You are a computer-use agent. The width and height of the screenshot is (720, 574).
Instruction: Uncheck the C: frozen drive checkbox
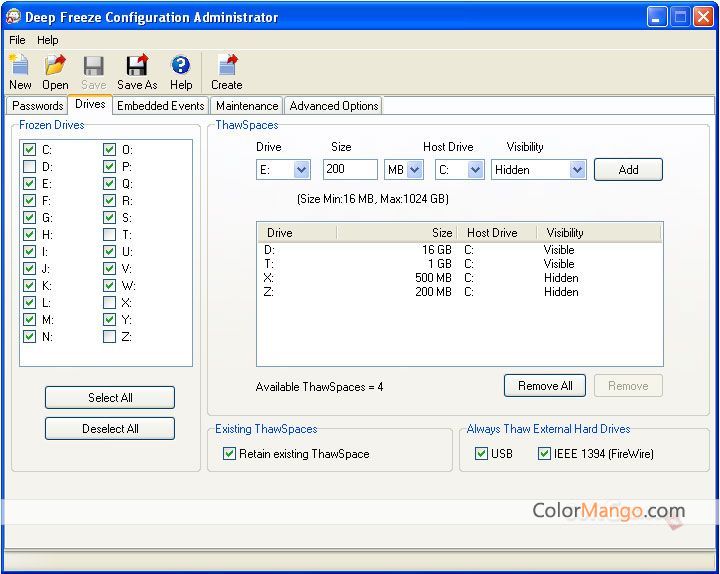pyautogui.click(x=29, y=149)
